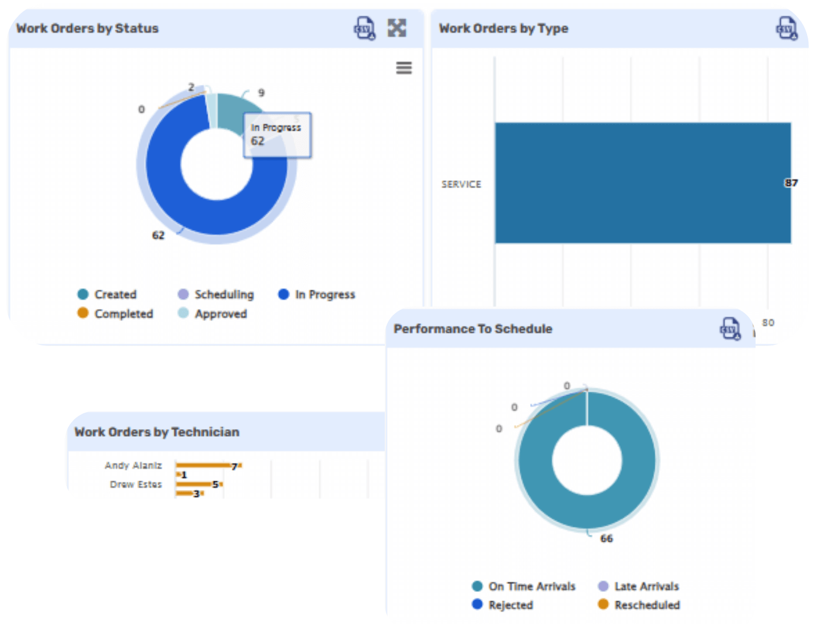Viewport: 820px width, 644px height.
Task: Toggle the Completed legend item
Action: pyautogui.click(x=115, y=313)
